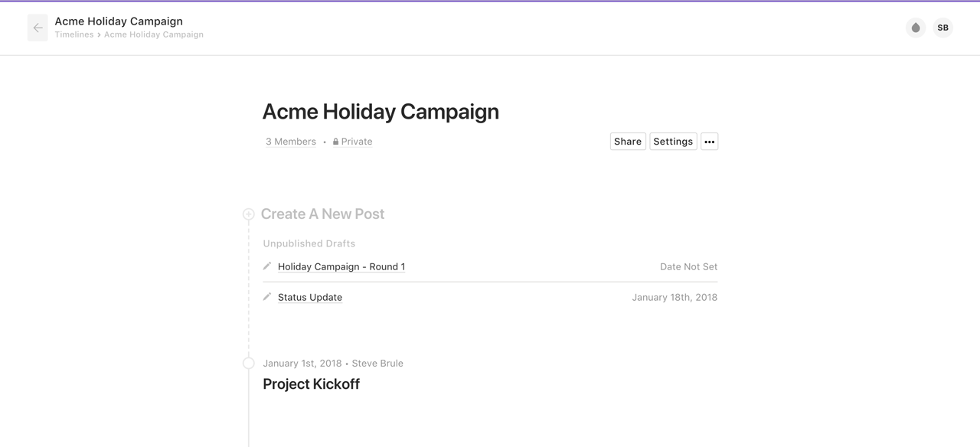This screenshot has width=980, height=447.
Task: Click the Project Kickoff timeline circle marker
Action: coord(249,364)
